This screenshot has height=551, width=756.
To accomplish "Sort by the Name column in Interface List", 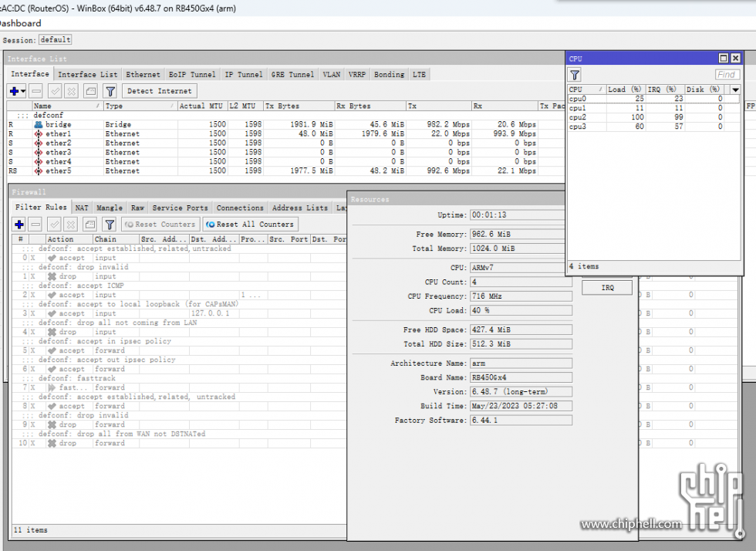I will pos(67,106).
